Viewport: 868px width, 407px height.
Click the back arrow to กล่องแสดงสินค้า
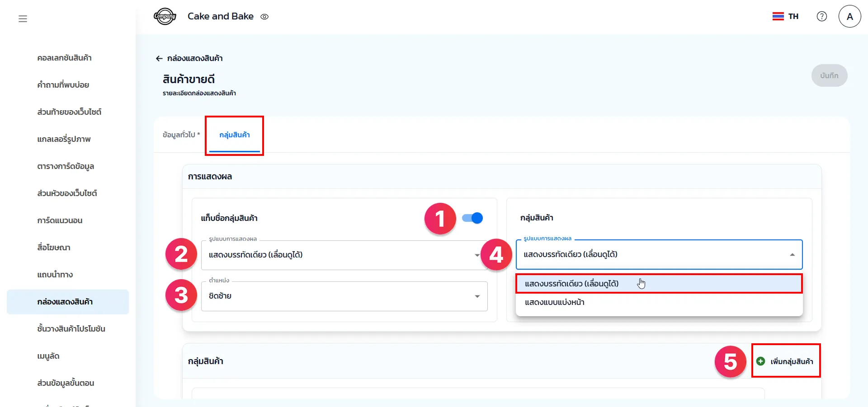click(159, 58)
